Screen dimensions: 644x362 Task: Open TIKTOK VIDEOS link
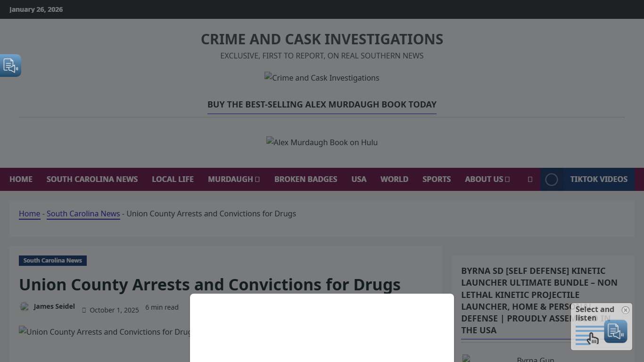(599, 179)
